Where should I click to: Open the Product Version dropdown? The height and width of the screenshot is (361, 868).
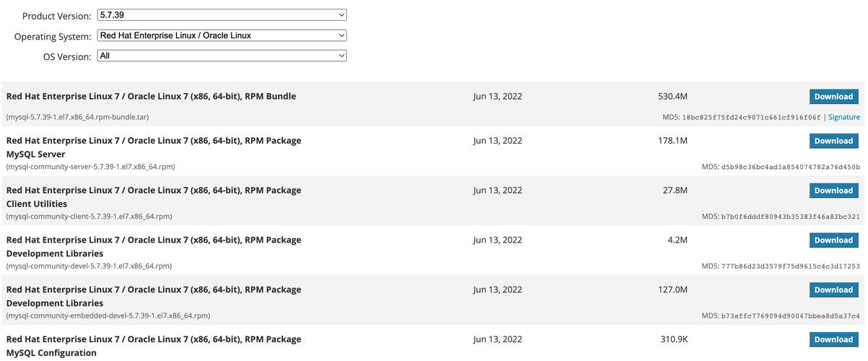(x=222, y=15)
